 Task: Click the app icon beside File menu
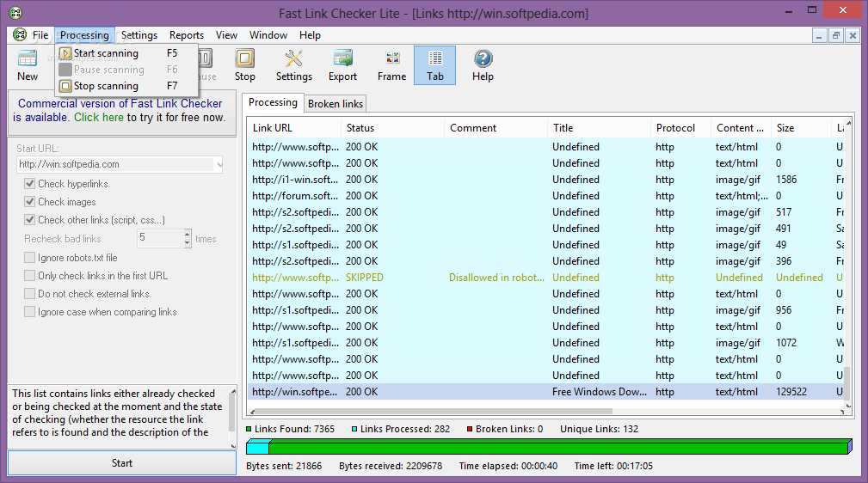click(20, 35)
